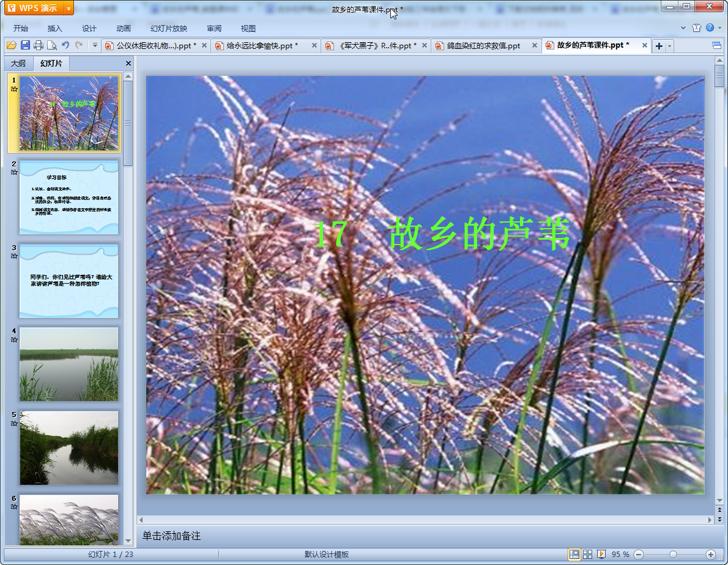Click the slide panel scroll up arrow

click(x=128, y=76)
